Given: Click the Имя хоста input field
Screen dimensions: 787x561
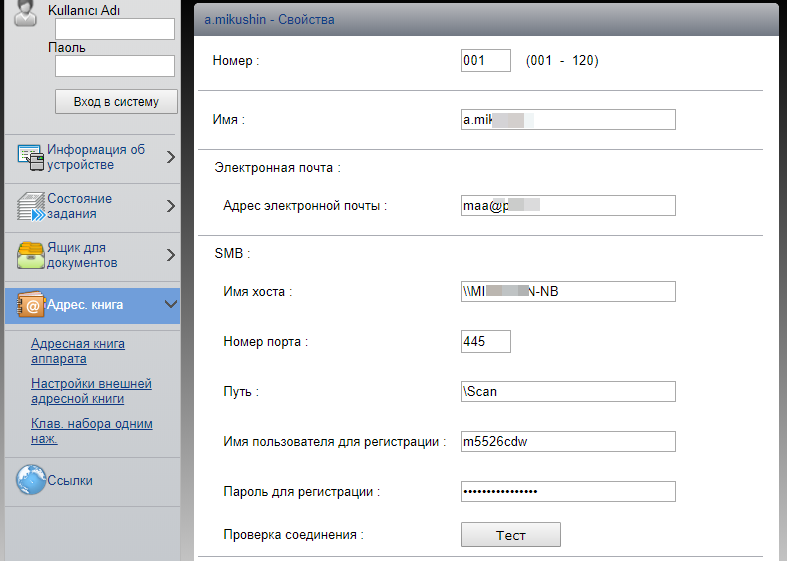Looking at the screenshot, I should (568, 292).
